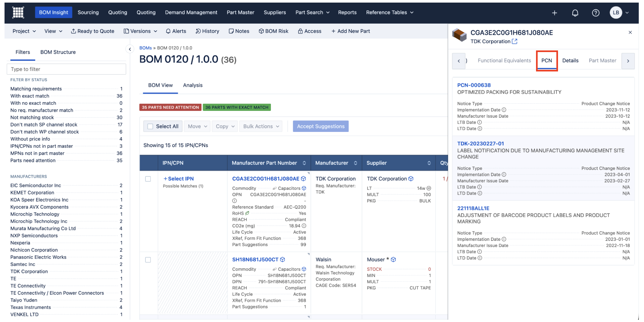Click info icon next to Implementation Date

coord(504,110)
